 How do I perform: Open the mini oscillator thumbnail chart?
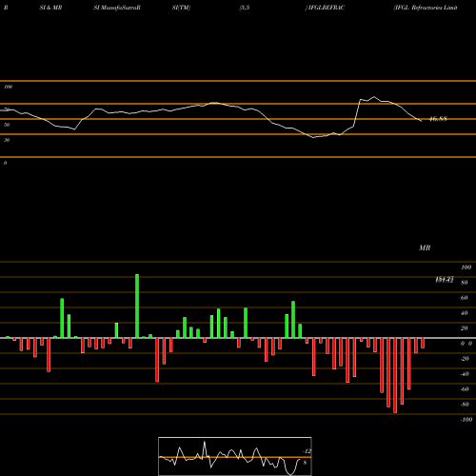pyautogui.click(x=235, y=456)
